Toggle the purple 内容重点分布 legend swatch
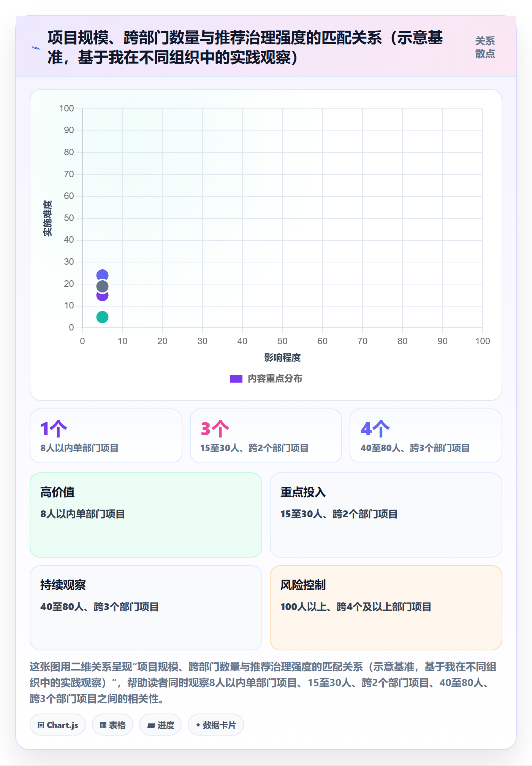This screenshot has height=766, width=532. point(236,379)
